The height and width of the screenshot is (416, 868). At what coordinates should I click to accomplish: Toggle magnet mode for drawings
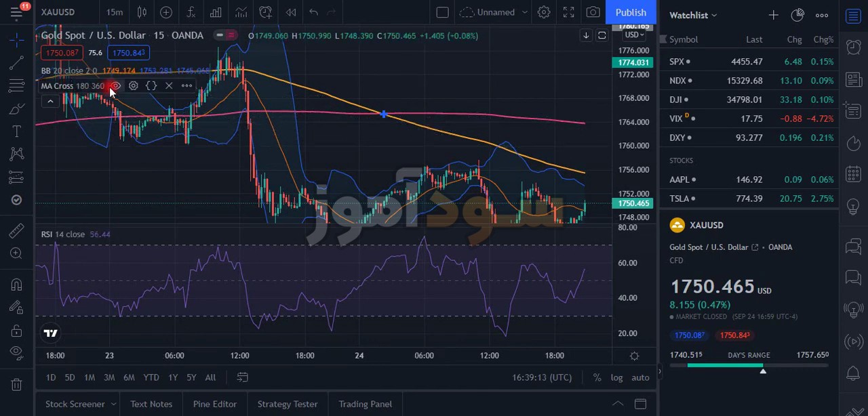point(17,285)
